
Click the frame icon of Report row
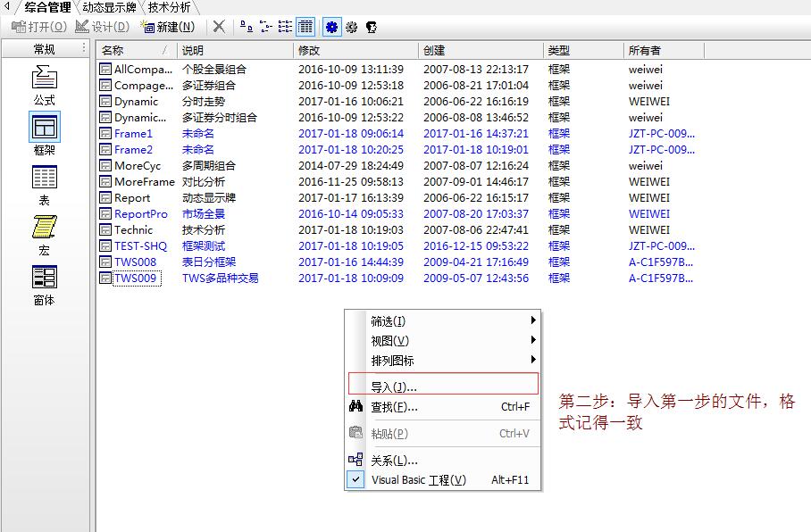(105, 197)
